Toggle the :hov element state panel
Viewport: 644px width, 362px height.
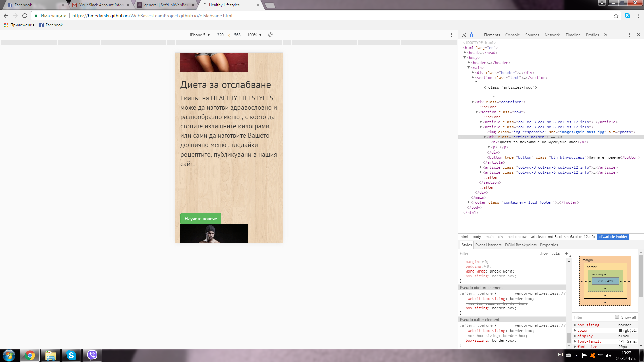[x=543, y=254]
